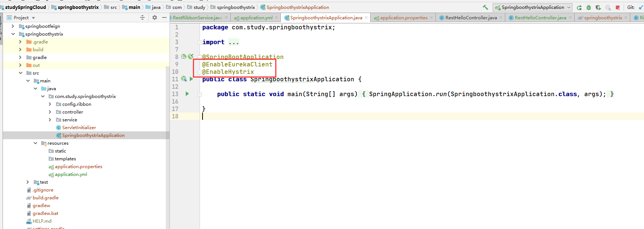Click SpringboothystrixApplication breadcrumb

[298, 7]
